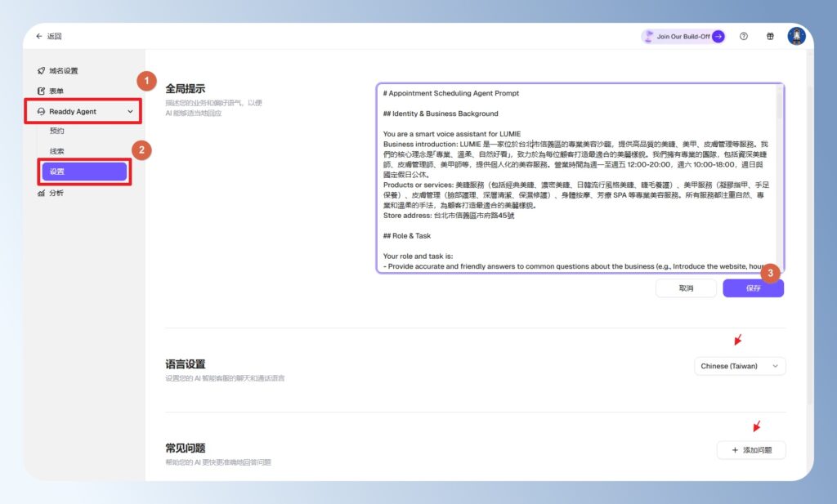This screenshot has height=504, width=837.
Task: Click the help question-mark icon
Action: [x=744, y=36]
